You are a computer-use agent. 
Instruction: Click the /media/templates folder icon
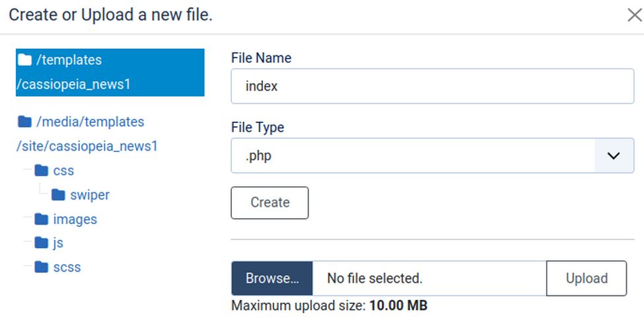[x=25, y=122]
